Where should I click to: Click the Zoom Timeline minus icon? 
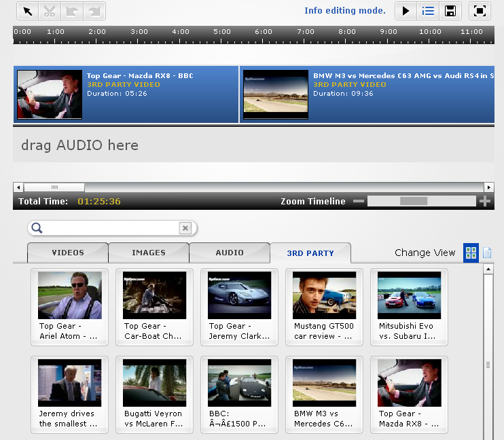pos(359,201)
